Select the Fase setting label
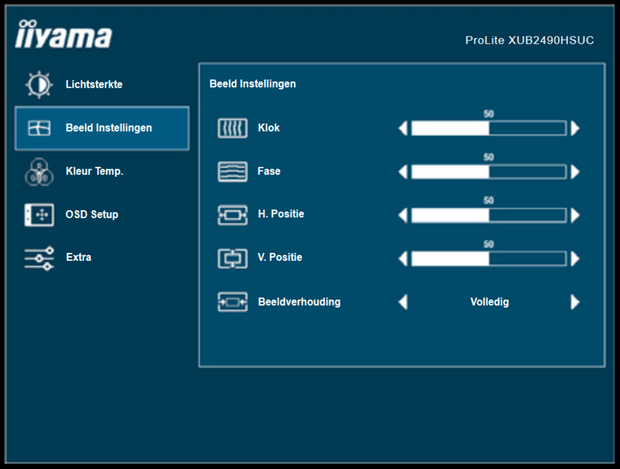 [269, 171]
